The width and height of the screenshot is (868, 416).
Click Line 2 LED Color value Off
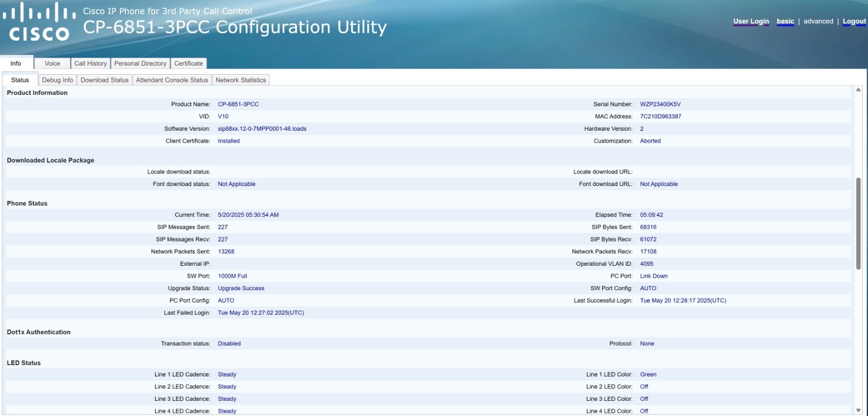click(644, 387)
